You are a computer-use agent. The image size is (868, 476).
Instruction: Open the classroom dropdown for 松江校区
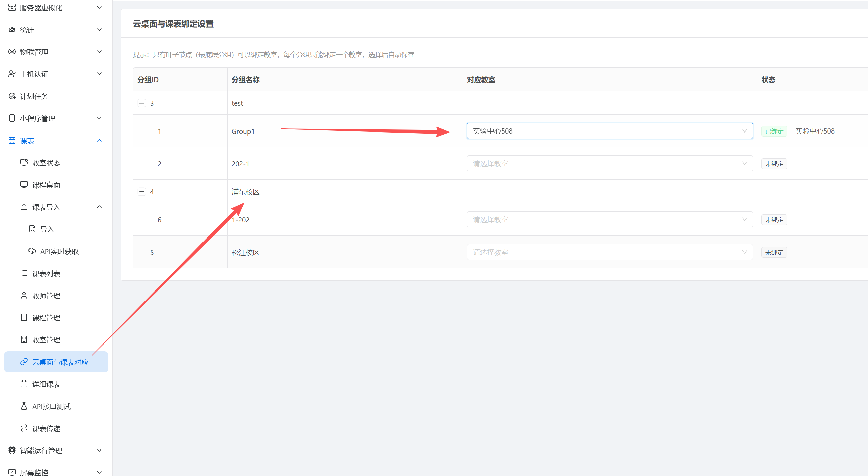(x=609, y=252)
